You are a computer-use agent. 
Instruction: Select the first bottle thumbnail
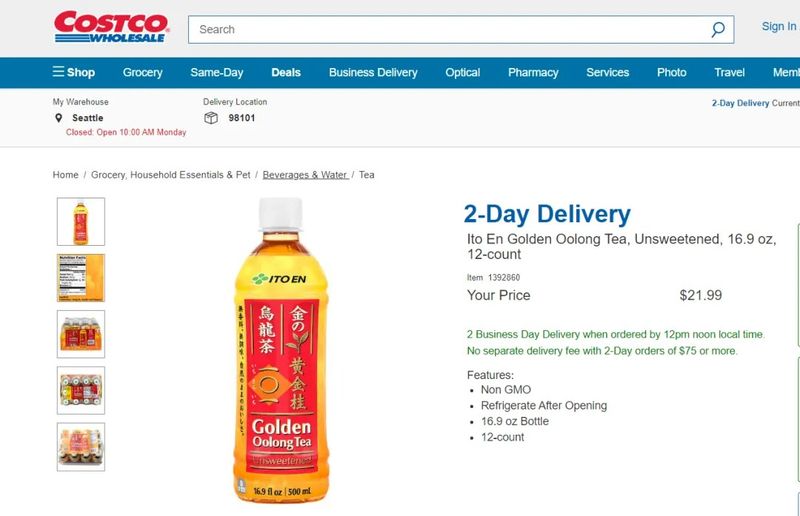(x=81, y=222)
